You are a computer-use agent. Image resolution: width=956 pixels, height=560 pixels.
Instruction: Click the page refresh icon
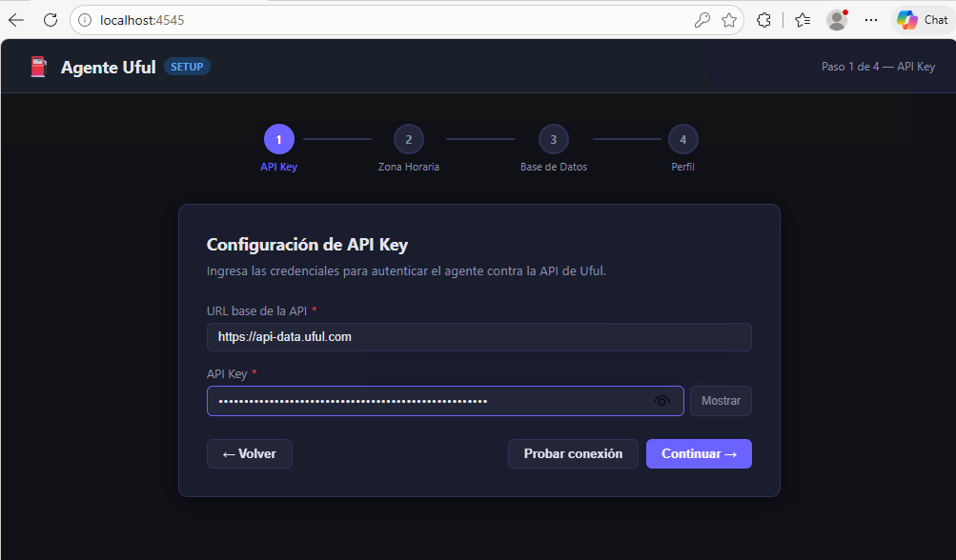pyautogui.click(x=51, y=19)
